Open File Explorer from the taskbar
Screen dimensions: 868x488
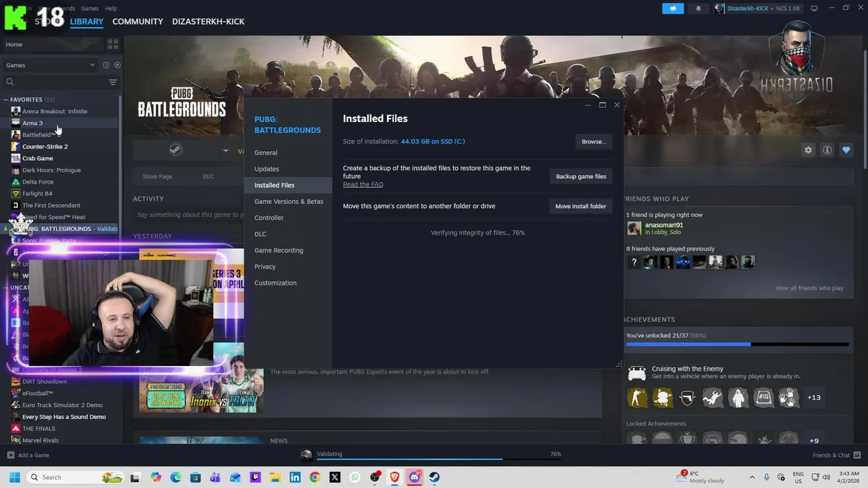(275, 477)
